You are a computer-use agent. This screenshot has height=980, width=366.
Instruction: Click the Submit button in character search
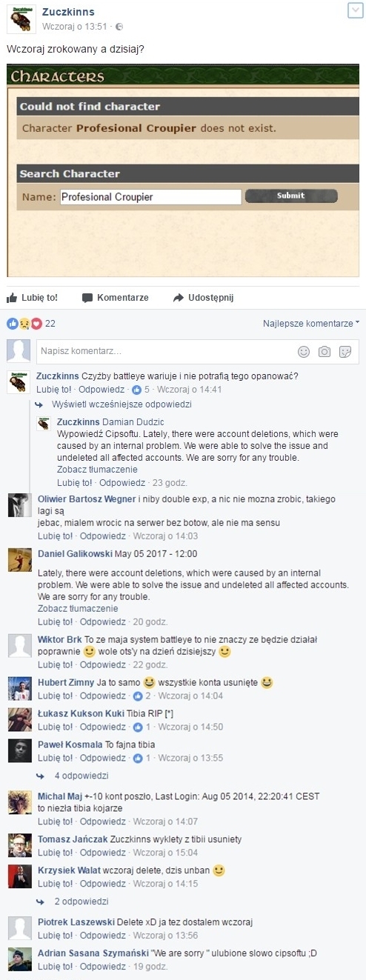tap(291, 196)
